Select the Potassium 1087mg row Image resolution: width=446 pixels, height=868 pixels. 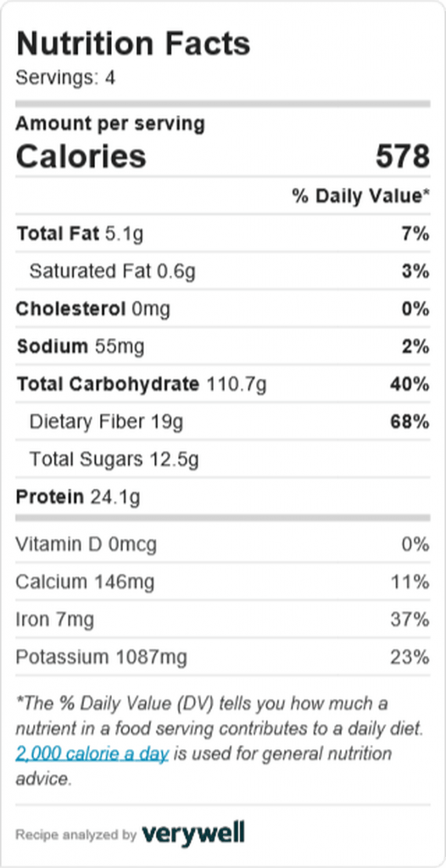click(x=223, y=657)
